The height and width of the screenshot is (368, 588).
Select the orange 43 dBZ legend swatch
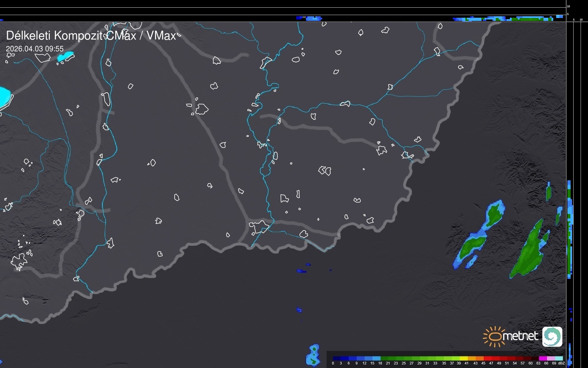(480, 358)
